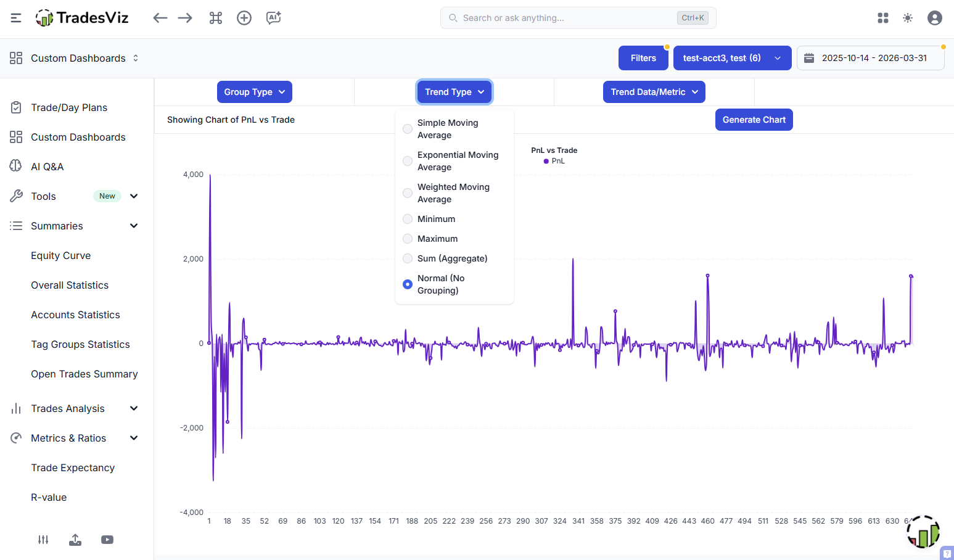Click the Generate Chart button

pos(754,120)
